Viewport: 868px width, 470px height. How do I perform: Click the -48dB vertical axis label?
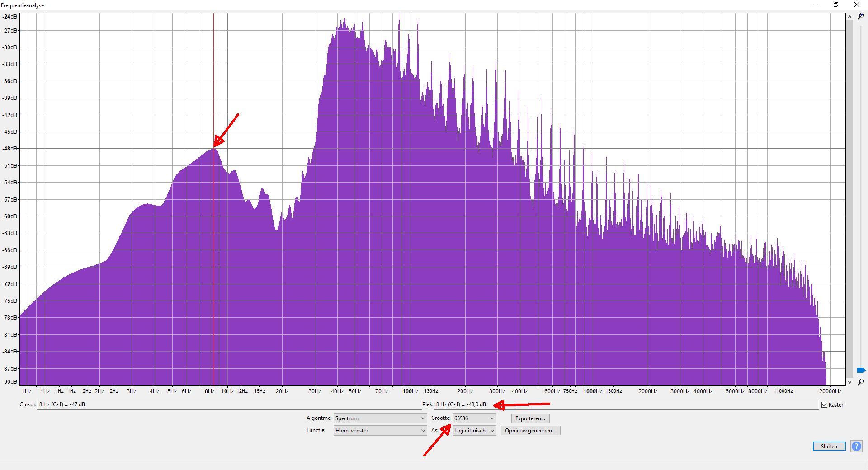pos(9,148)
